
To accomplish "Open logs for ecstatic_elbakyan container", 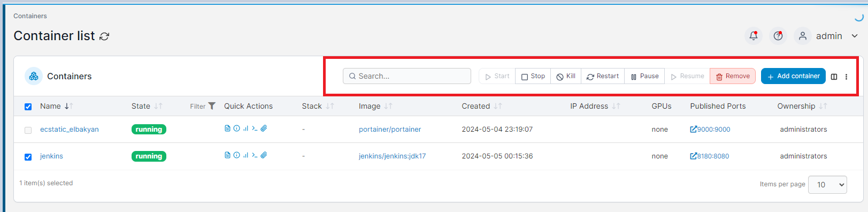I will pos(227,128).
